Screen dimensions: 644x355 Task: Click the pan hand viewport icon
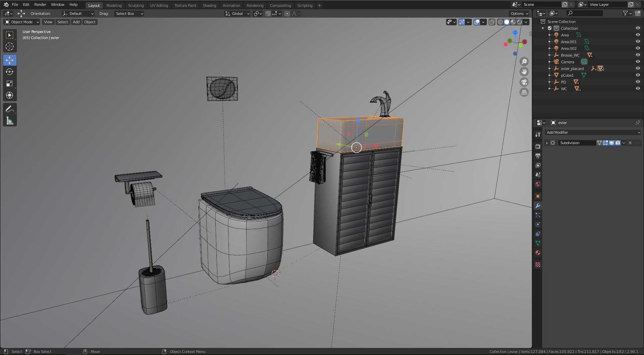524,72
